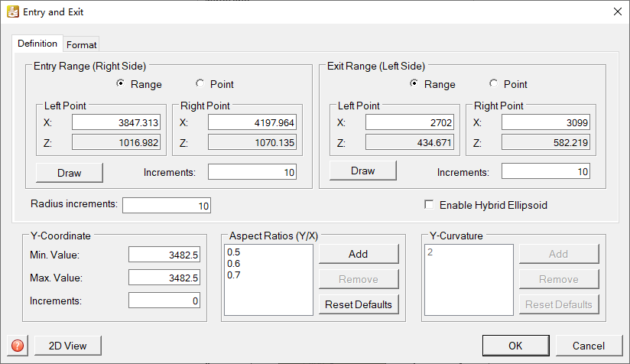This screenshot has width=630, height=364.
Task: Click the Radius increments field
Action: point(167,205)
